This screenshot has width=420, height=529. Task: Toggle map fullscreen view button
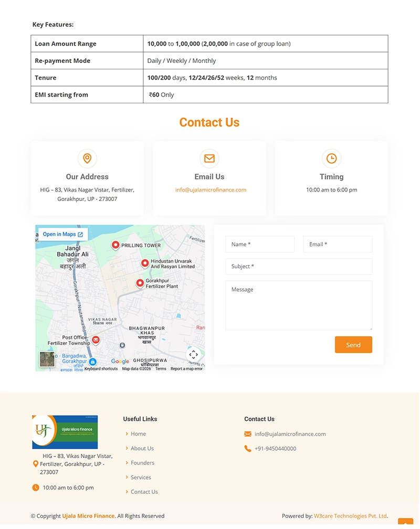coord(193,355)
